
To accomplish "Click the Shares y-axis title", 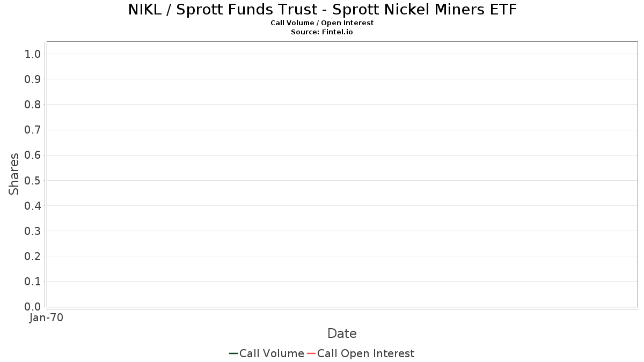I will [x=14, y=174].
